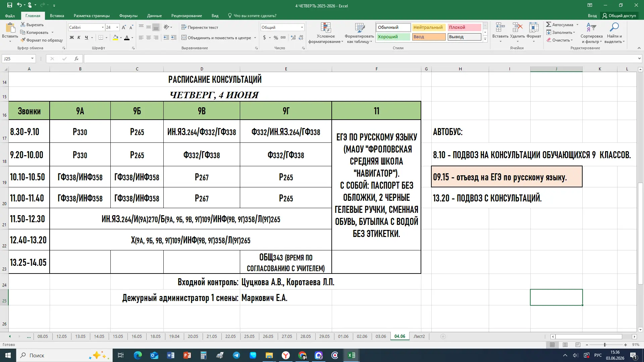Click the Format Painter brush icon
Viewport: 644px width, 362px height.
(23, 40)
